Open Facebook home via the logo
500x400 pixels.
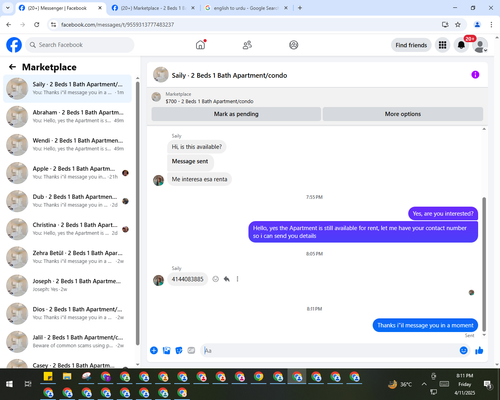tap(14, 45)
